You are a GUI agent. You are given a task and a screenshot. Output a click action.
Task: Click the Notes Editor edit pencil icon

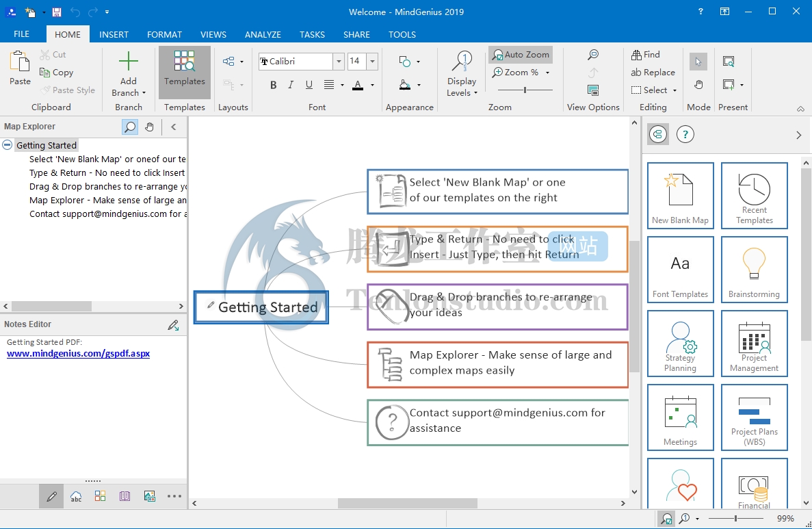click(174, 325)
